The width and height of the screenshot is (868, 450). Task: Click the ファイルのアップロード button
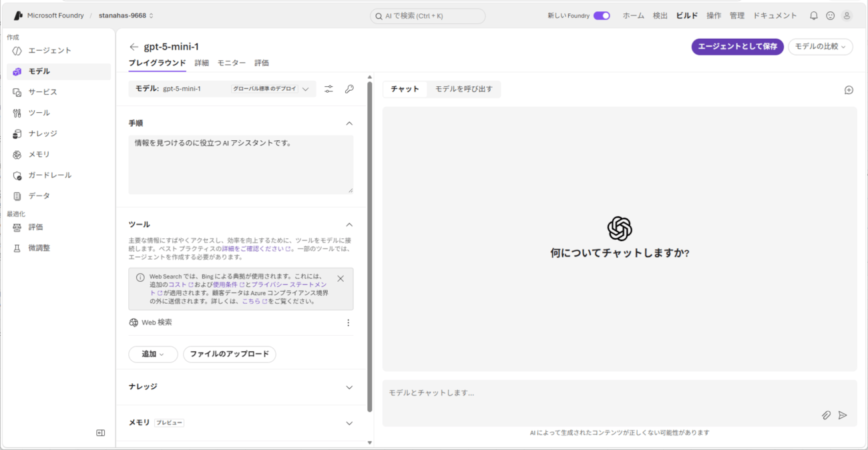[x=229, y=354]
